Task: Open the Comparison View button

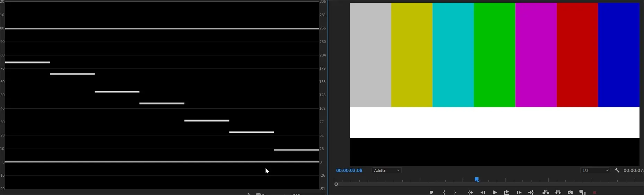Action: [582, 193]
